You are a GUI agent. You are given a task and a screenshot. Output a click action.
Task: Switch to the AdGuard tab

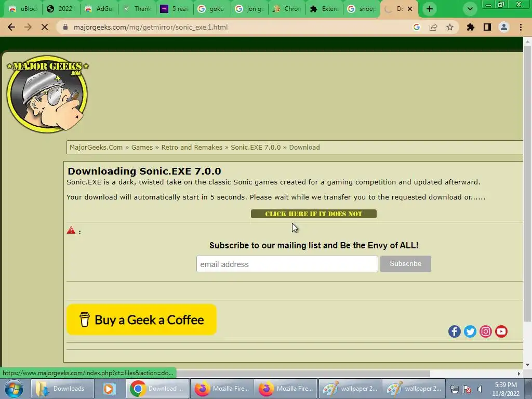(99, 9)
